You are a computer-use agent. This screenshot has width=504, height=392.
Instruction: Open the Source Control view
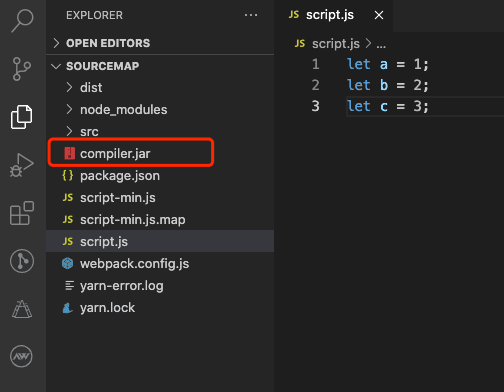pos(22,69)
